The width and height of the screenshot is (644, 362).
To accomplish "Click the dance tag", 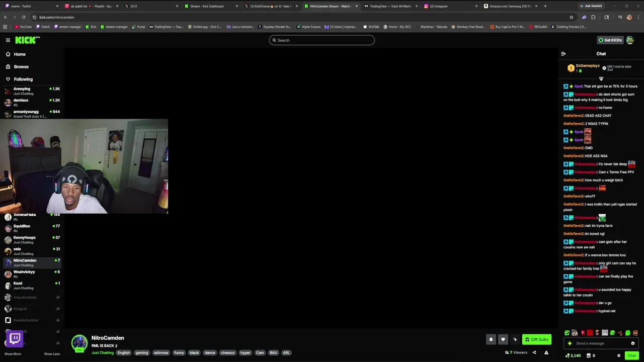I will 210,352.
